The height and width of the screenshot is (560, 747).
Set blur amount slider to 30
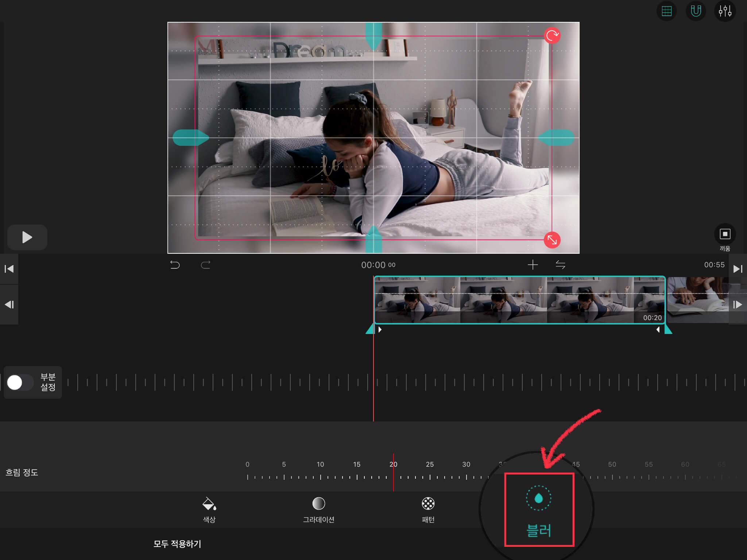pos(466,477)
